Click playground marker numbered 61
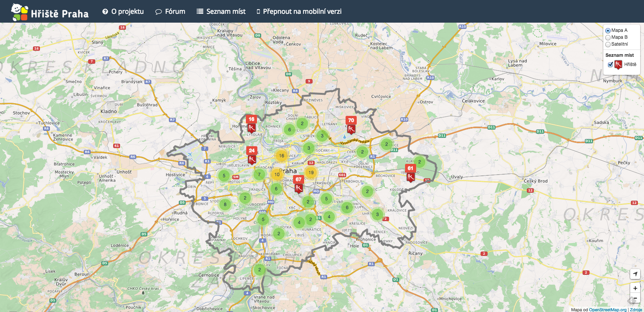The height and width of the screenshot is (312, 644). click(410, 173)
